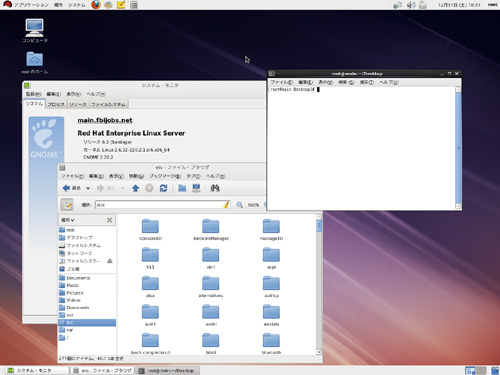
Task: Click the binoculars search icon
Action: pos(215,188)
